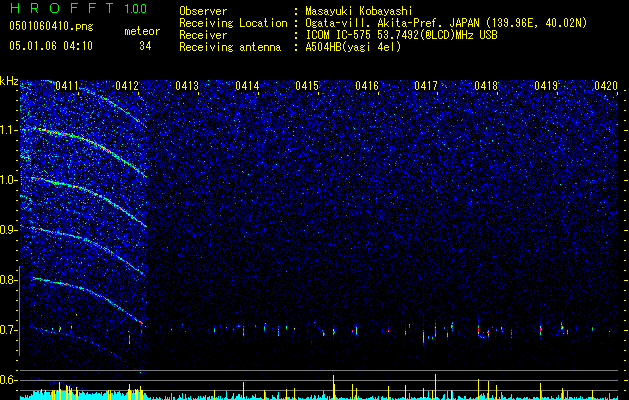Image resolution: width=629 pixels, height=400 pixels.
Task: Click the ICOM IC-575 receiver details
Action: tap(401, 35)
